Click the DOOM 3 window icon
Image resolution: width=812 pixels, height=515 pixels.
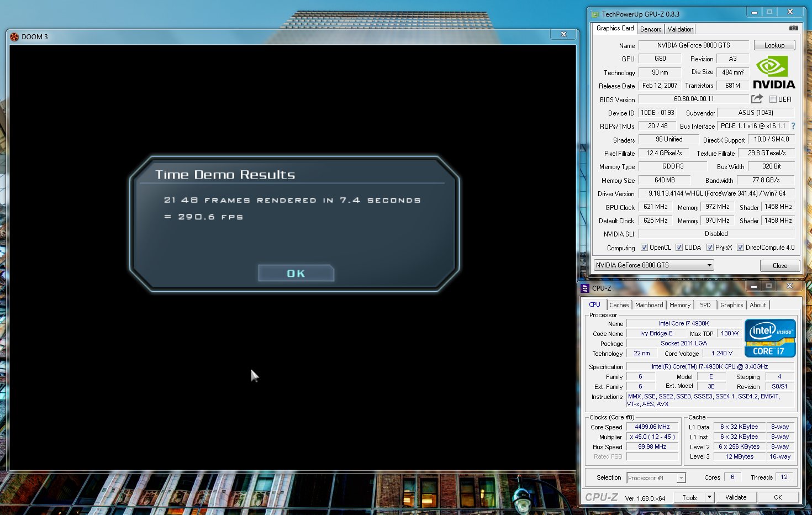coord(14,37)
